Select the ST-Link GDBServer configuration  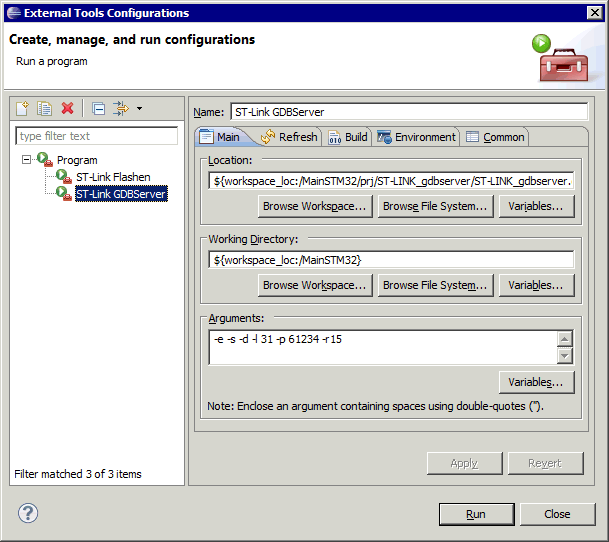[121, 194]
